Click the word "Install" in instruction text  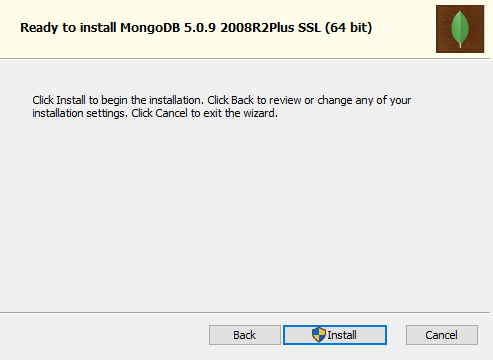71,100
